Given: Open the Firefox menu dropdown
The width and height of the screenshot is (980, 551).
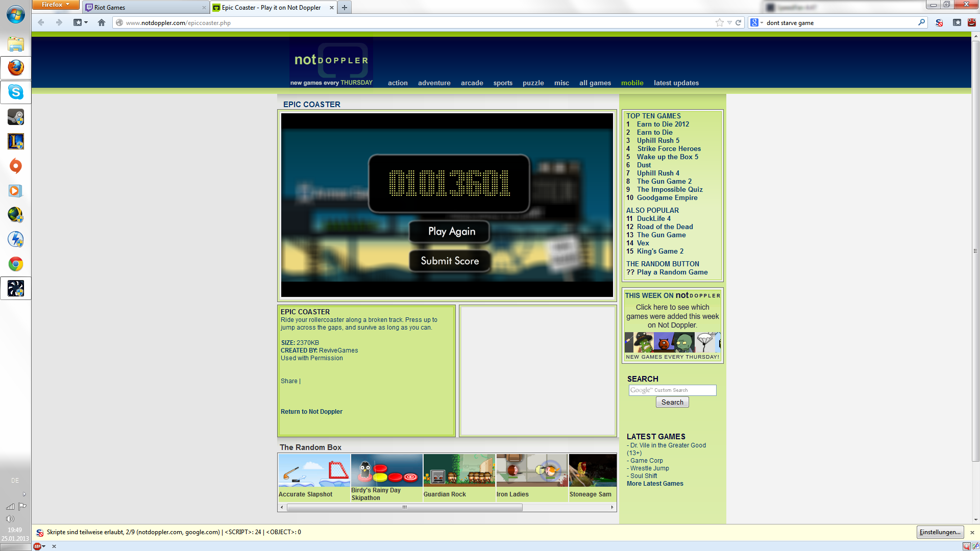Looking at the screenshot, I should (x=56, y=5).
